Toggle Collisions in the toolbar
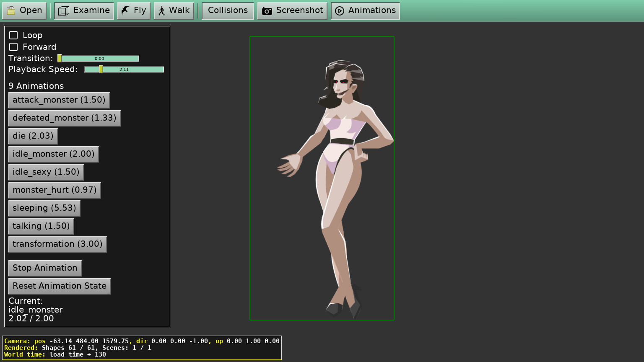The height and width of the screenshot is (362, 644). [228, 10]
